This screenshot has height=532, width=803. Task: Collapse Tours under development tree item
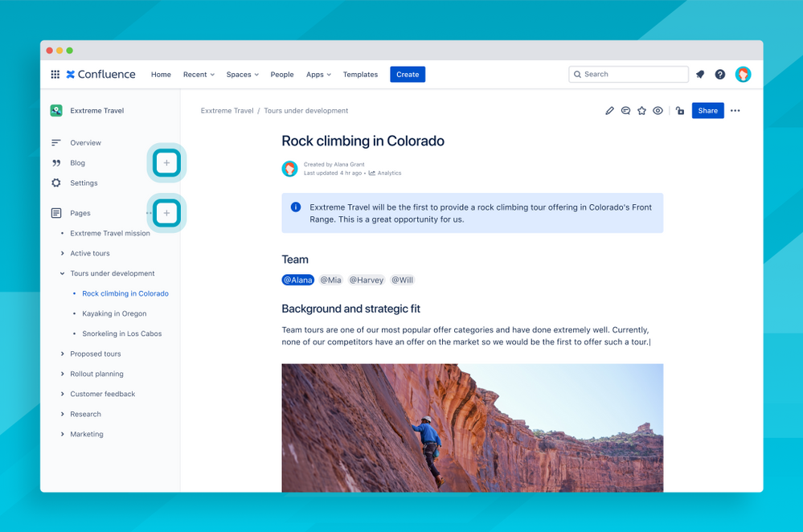coord(63,273)
